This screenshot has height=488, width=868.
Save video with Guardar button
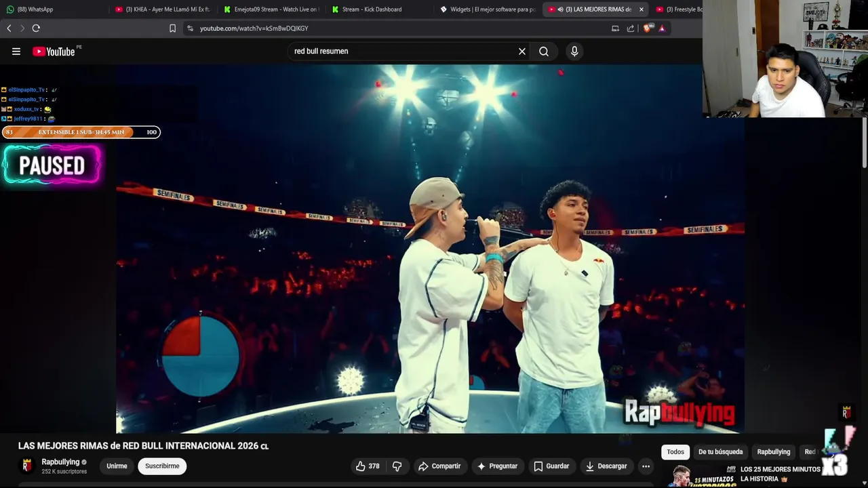(x=551, y=466)
